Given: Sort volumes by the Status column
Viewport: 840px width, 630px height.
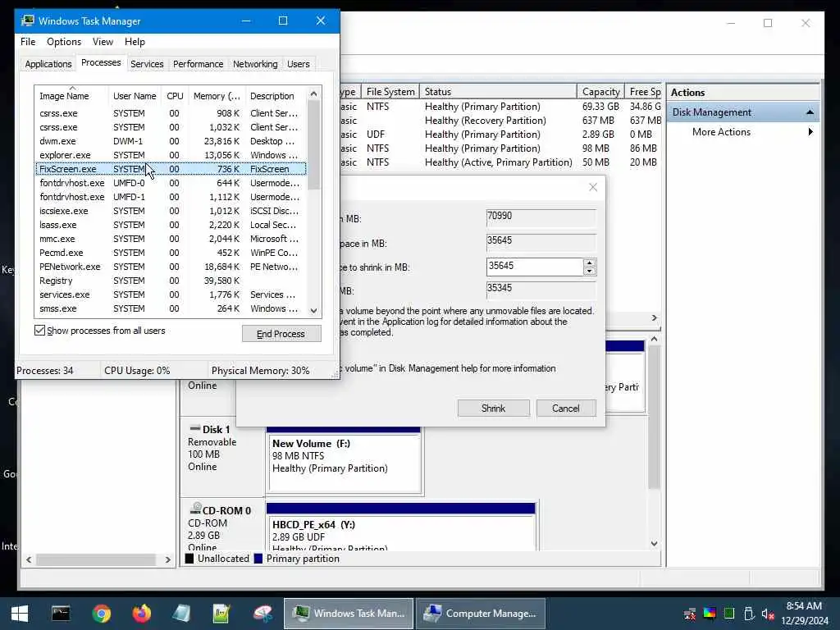Looking at the screenshot, I should pyautogui.click(x=498, y=92).
